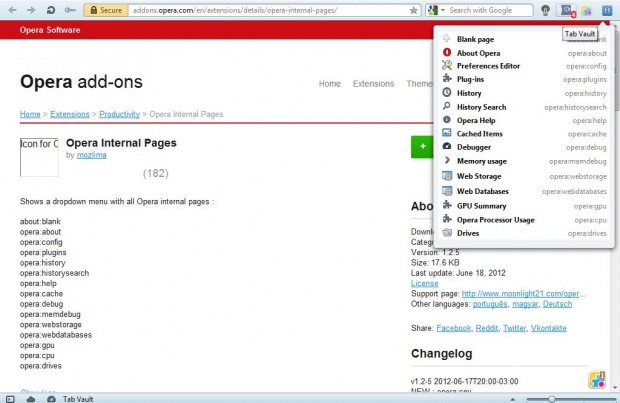Click the Drives folder icon

point(447,233)
